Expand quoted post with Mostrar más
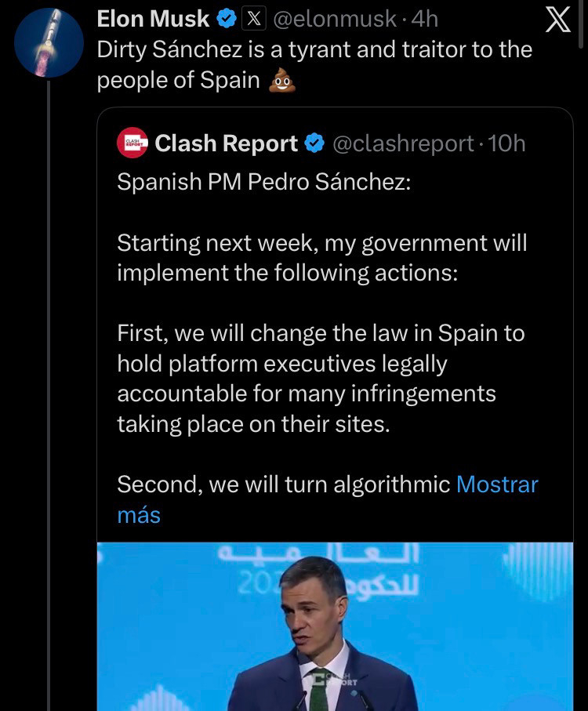 (497, 484)
